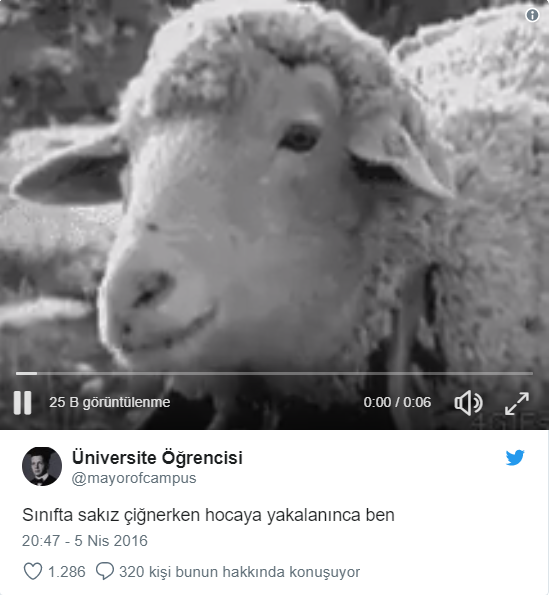Open the tweet timestamp 20:47 - 5 Nis 2016
The height and width of the screenshot is (595, 553).
[x=85, y=541]
